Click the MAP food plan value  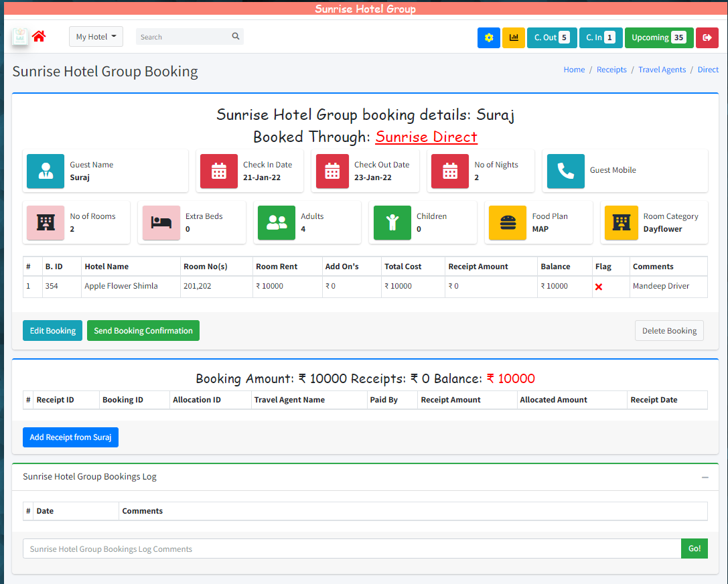[x=540, y=229]
